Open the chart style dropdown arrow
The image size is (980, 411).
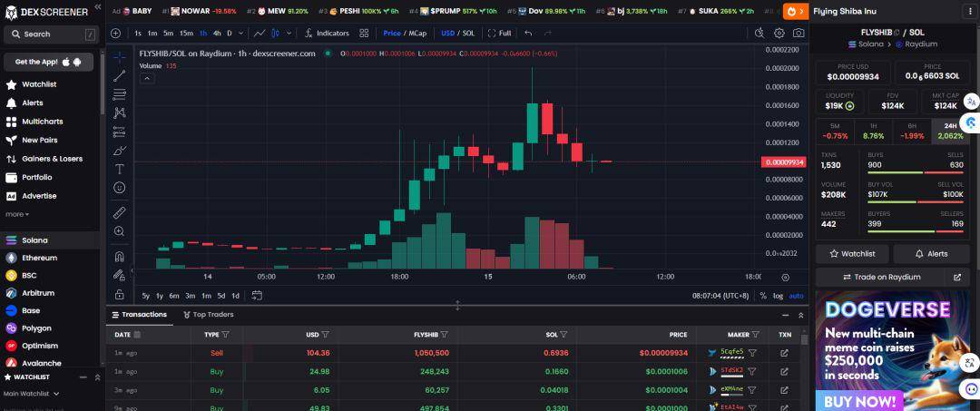coord(289,33)
